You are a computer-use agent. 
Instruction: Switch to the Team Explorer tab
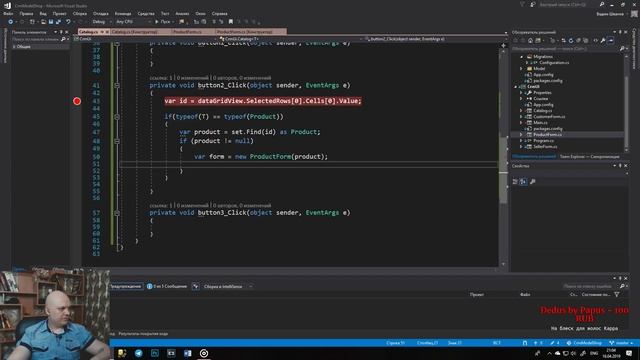[x=589, y=157]
